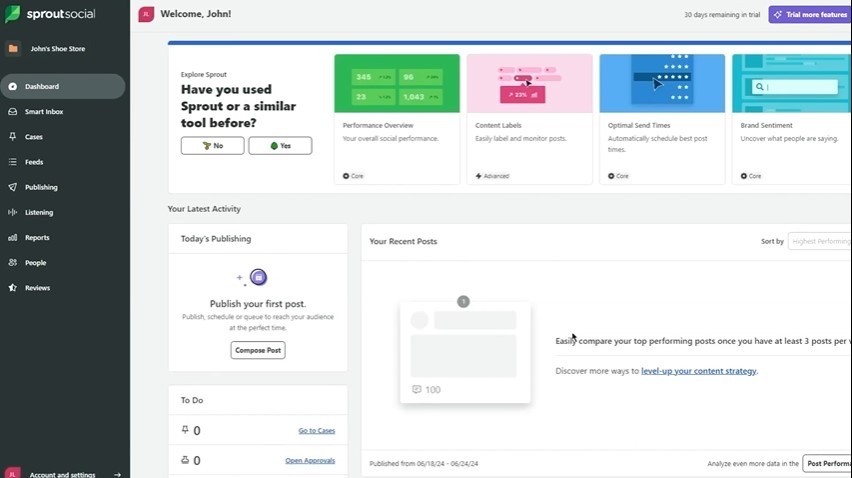
Task: Click the Publishing paper plane icon
Action: pyautogui.click(x=12, y=187)
